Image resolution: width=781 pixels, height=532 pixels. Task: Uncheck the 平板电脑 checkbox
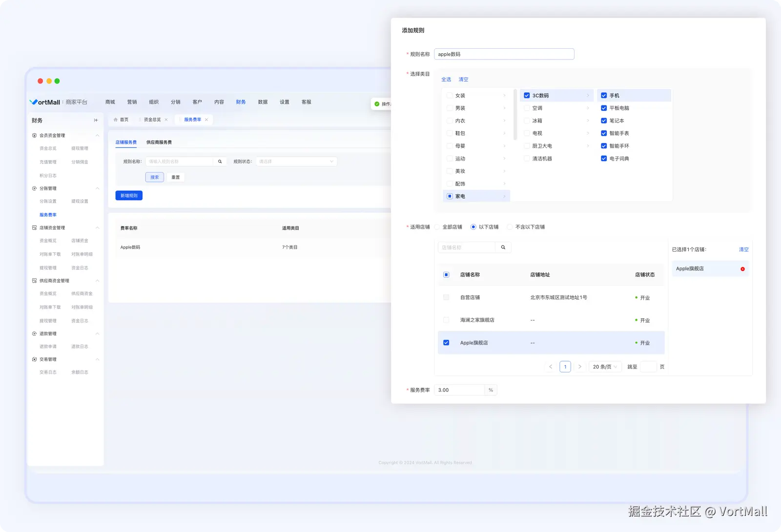[604, 108]
